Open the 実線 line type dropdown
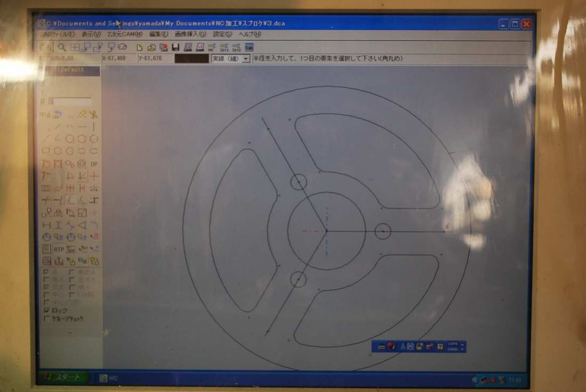The height and width of the screenshot is (392, 586). (x=246, y=59)
